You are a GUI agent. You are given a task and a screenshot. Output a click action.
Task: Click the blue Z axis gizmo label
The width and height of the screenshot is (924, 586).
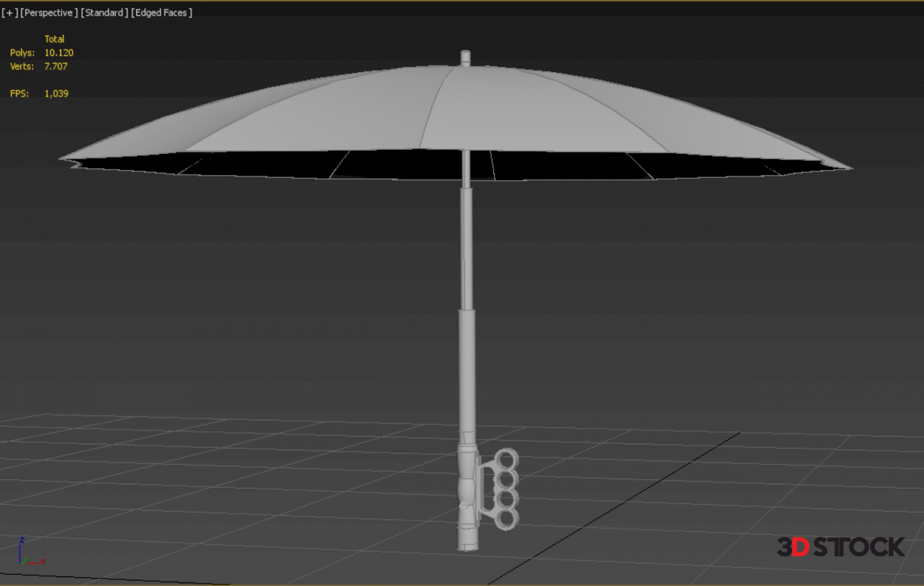click(x=22, y=540)
